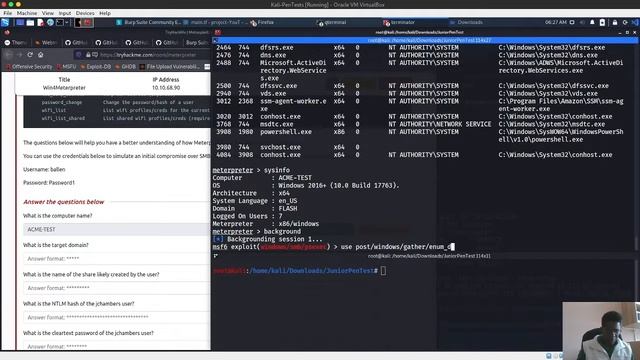
Task: Click Firefox back arrow button
Action: tap(9, 55)
